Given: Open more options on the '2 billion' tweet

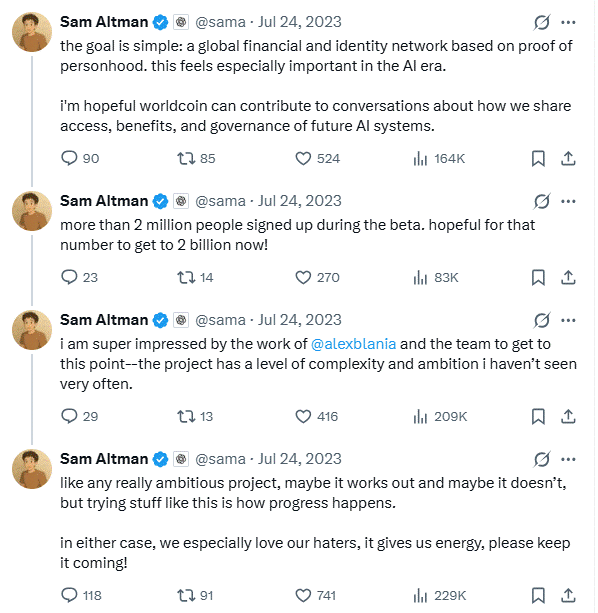Looking at the screenshot, I should pyautogui.click(x=568, y=201).
